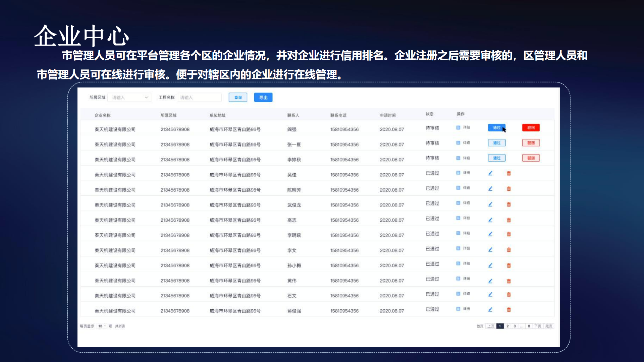Click the 申请时间 column header
Screen dimensions: 644x362
pos(388,115)
